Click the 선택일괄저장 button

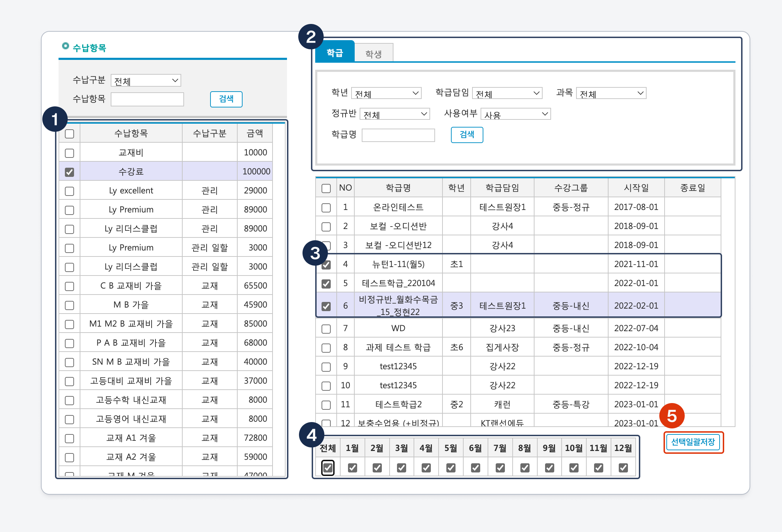tap(693, 442)
